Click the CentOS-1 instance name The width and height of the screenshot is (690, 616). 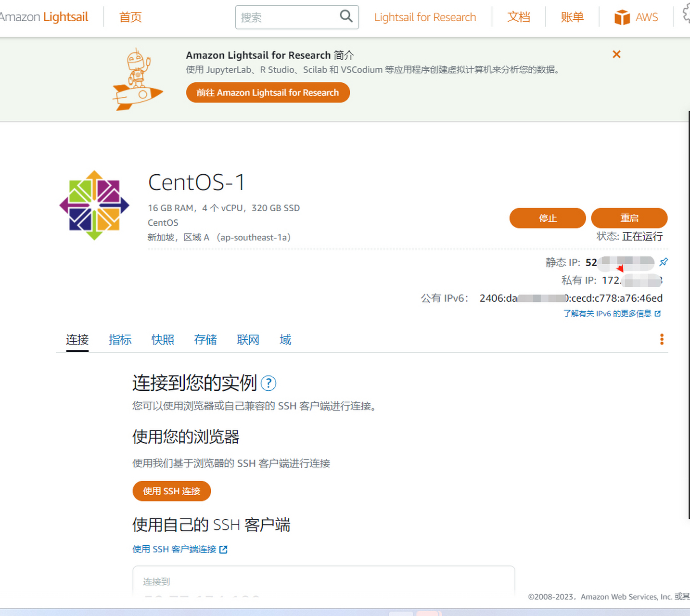[197, 182]
